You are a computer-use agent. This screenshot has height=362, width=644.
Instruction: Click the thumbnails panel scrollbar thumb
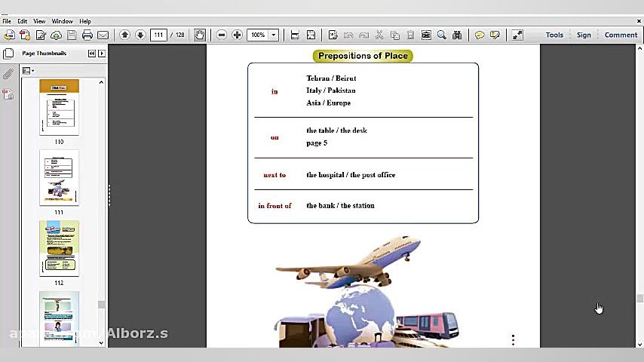pos(101,305)
